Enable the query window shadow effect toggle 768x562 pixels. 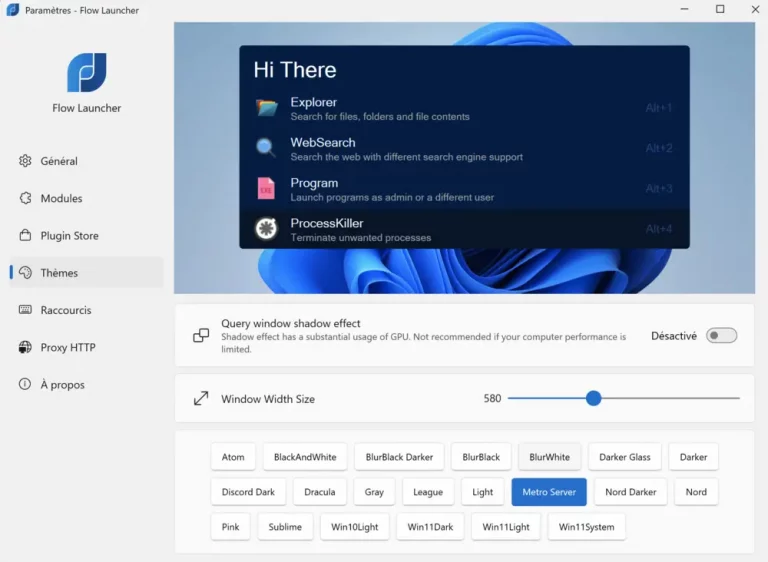pos(721,336)
